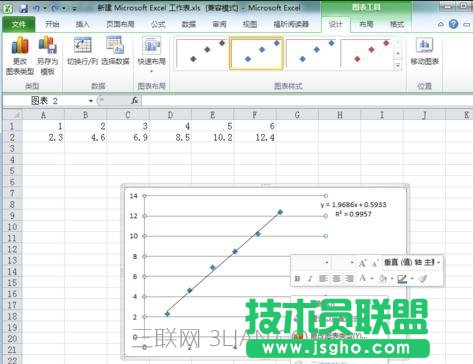This screenshot has width=473, height=364.
Task: Click the R² = 0.9957 label in the chart
Action: click(x=353, y=214)
